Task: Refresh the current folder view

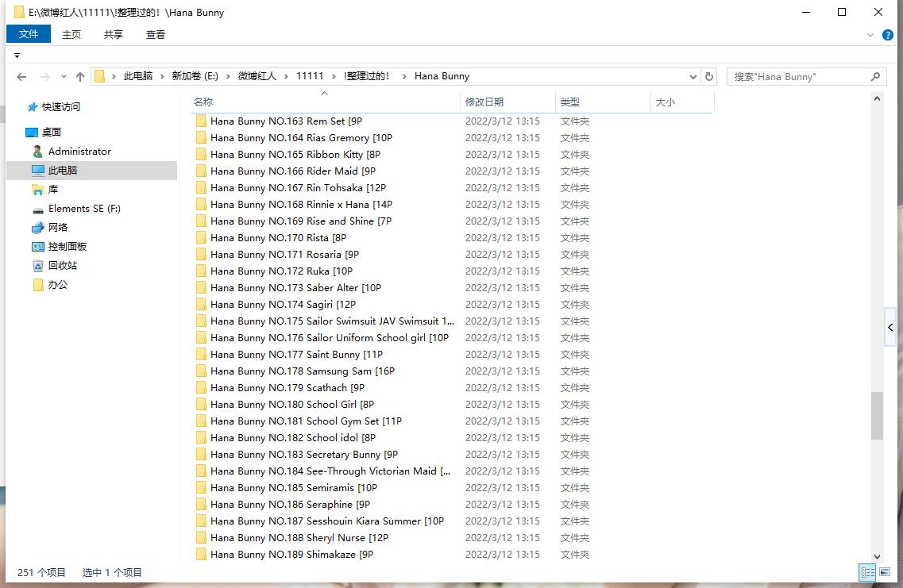Action: point(709,76)
